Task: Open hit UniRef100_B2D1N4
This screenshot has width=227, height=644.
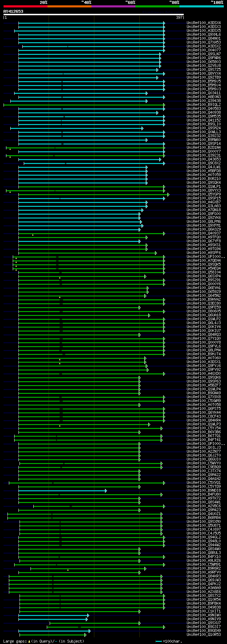Action: pos(204,148)
